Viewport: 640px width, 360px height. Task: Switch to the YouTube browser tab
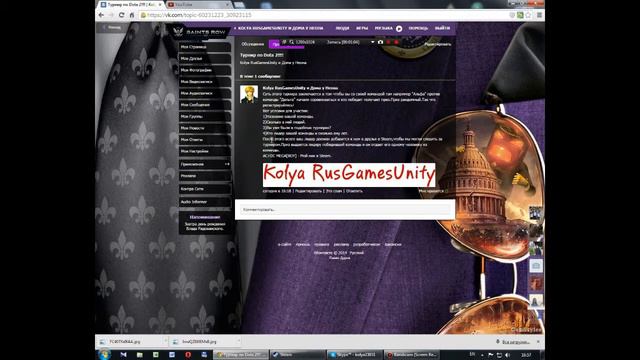pos(198,4)
